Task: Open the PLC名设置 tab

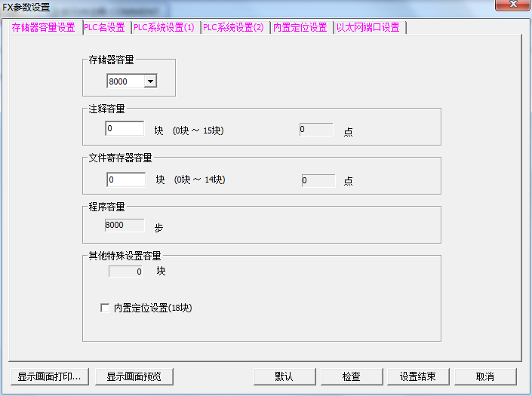Action: click(x=105, y=27)
